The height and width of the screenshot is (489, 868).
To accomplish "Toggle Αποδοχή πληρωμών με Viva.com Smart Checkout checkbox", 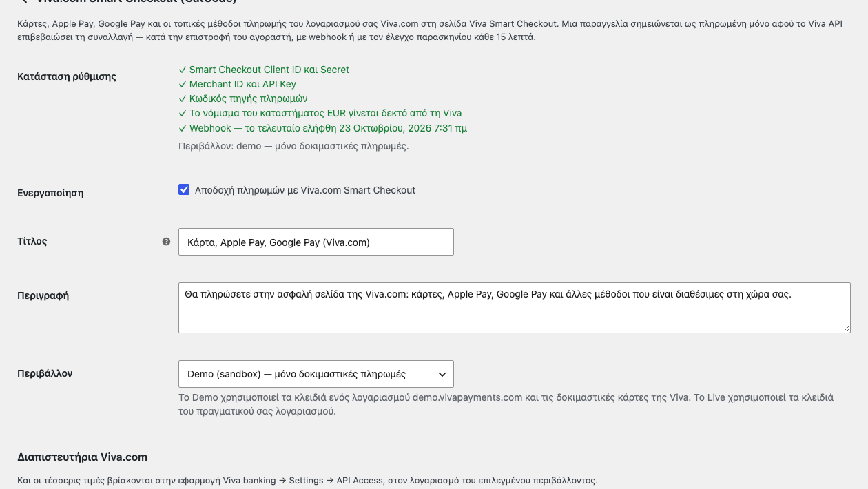I will [x=184, y=189].
